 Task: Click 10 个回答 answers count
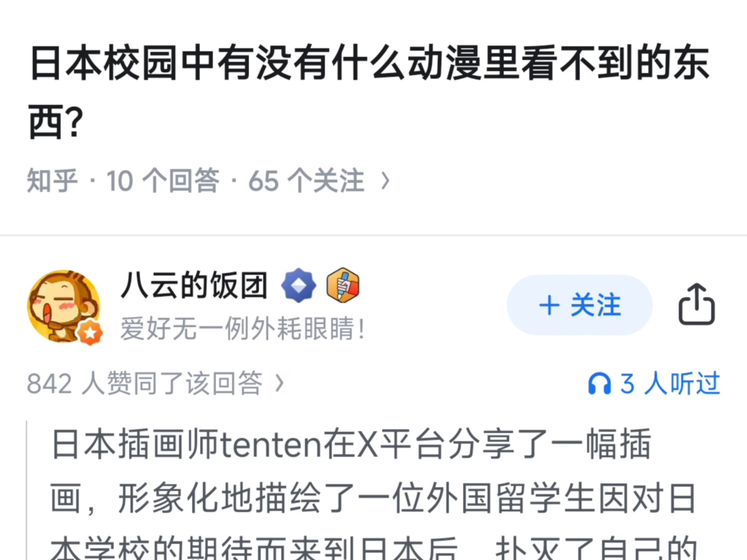click(x=163, y=181)
